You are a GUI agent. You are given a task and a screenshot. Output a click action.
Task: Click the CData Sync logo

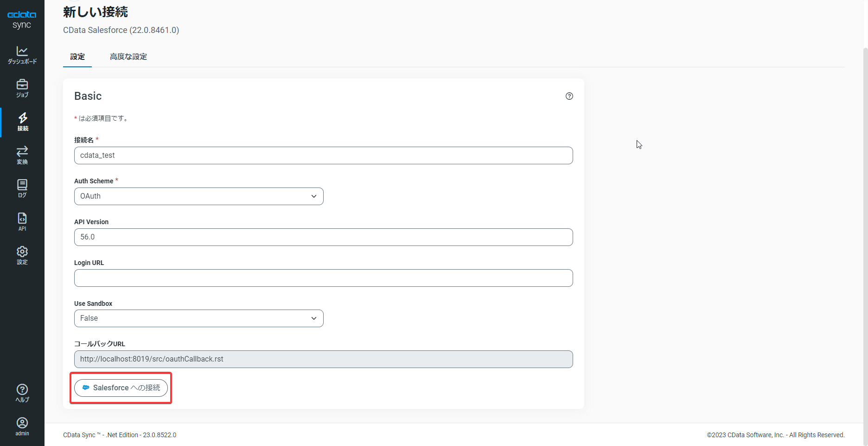coord(22,19)
